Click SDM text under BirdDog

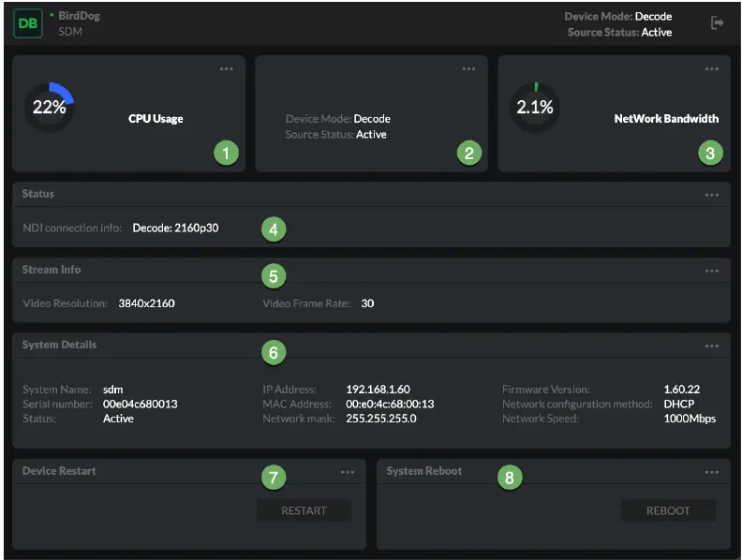[70, 32]
